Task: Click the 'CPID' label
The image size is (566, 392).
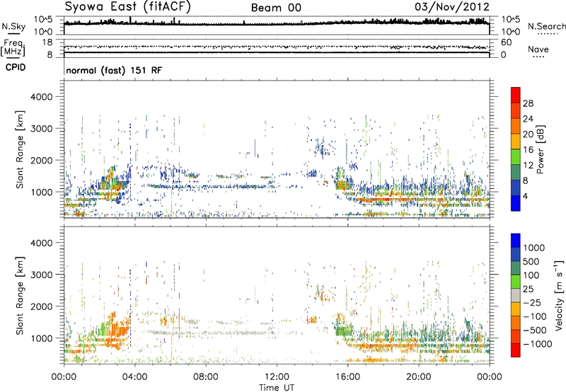Action: (16, 67)
